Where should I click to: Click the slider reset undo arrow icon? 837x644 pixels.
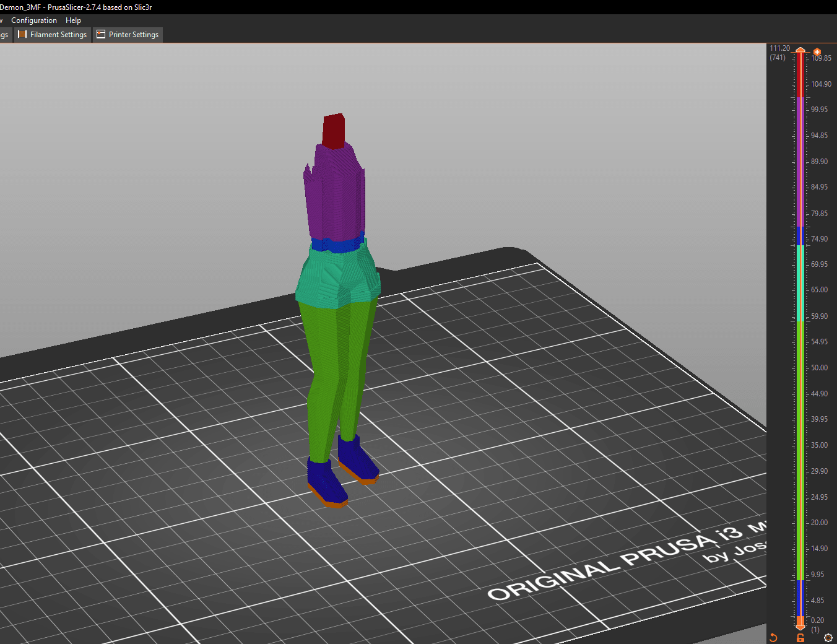773,637
